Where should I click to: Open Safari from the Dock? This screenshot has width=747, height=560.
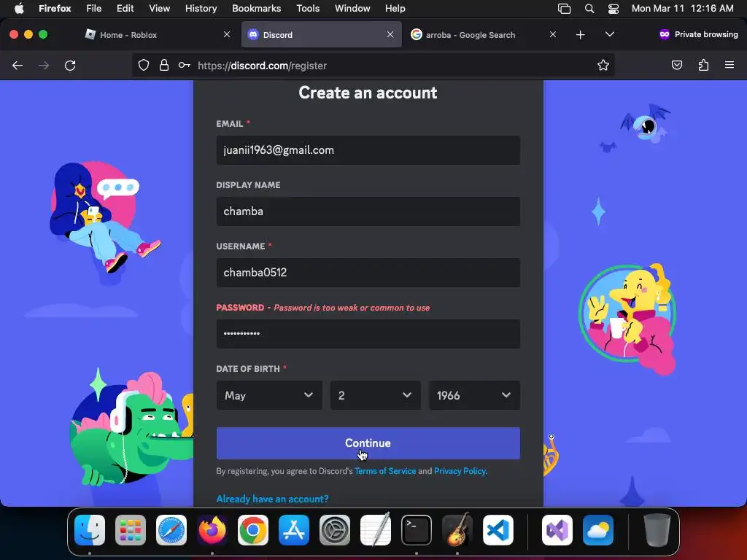pos(171,530)
